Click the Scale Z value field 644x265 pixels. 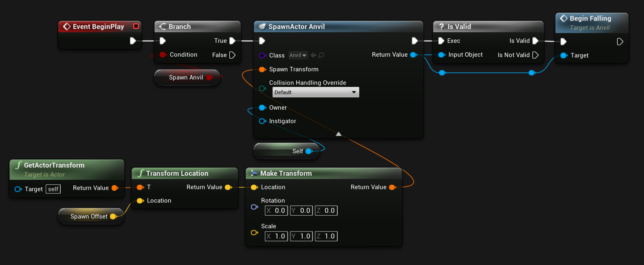coord(326,236)
